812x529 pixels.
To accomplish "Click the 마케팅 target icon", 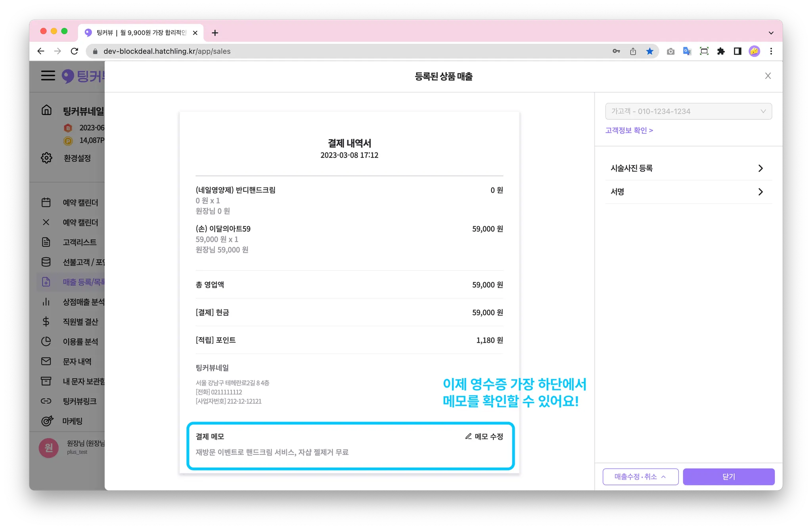I will pos(47,421).
